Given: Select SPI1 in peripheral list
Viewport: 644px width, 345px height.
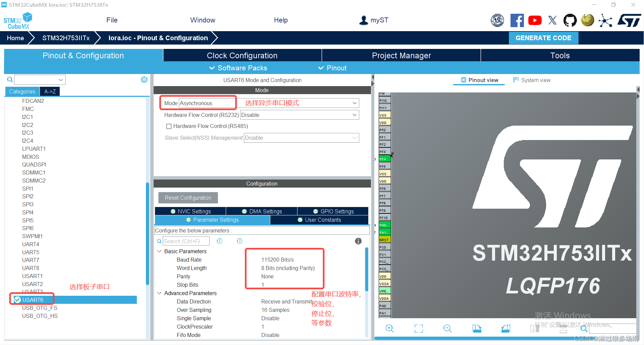Looking at the screenshot, I should (28, 189).
